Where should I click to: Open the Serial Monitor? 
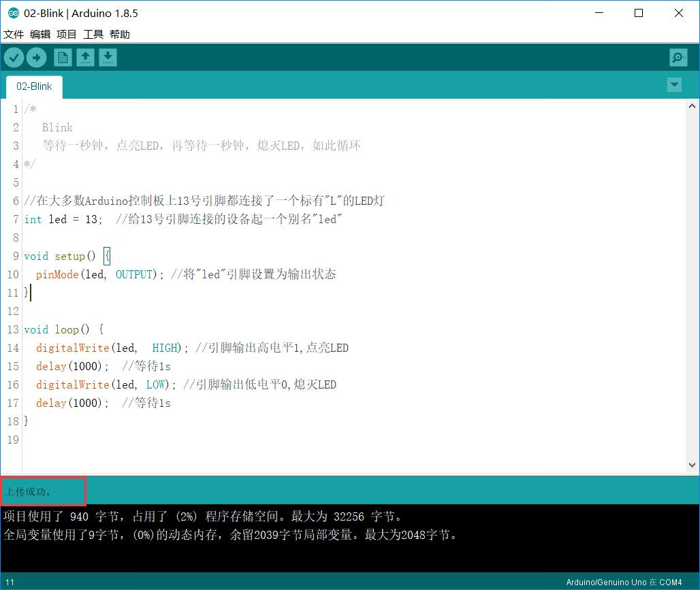(x=678, y=58)
